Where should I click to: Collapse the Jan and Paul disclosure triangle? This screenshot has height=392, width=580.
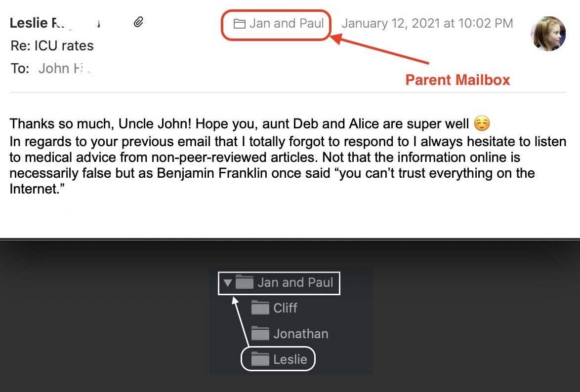(227, 283)
